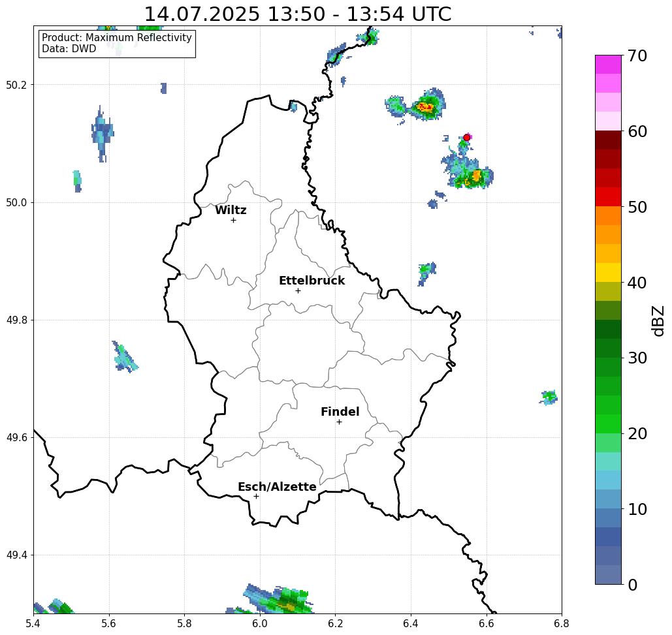Click the latitude 50.2 axis tick label

click(x=16, y=85)
